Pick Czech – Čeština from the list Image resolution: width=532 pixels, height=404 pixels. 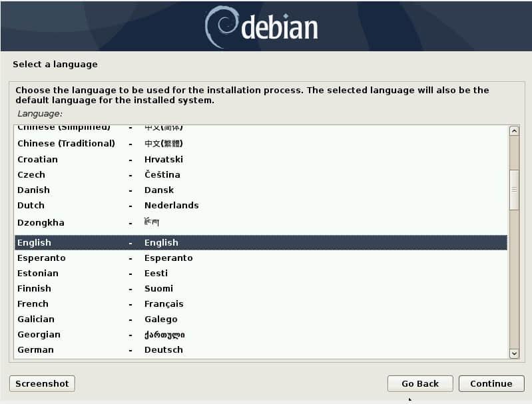260,175
